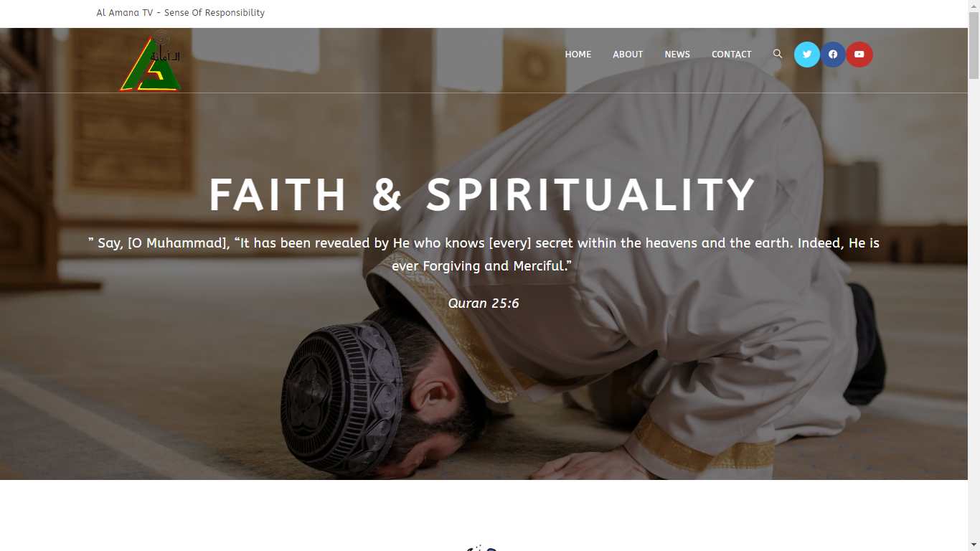Viewport: 980px width, 551px height.
Task: Open the Twitter social link
Action: [807, 55]
